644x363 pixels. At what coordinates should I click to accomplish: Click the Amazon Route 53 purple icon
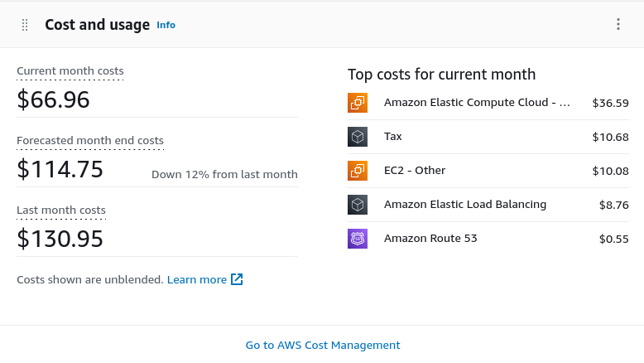pyautogui.click(x=358, y=239)
